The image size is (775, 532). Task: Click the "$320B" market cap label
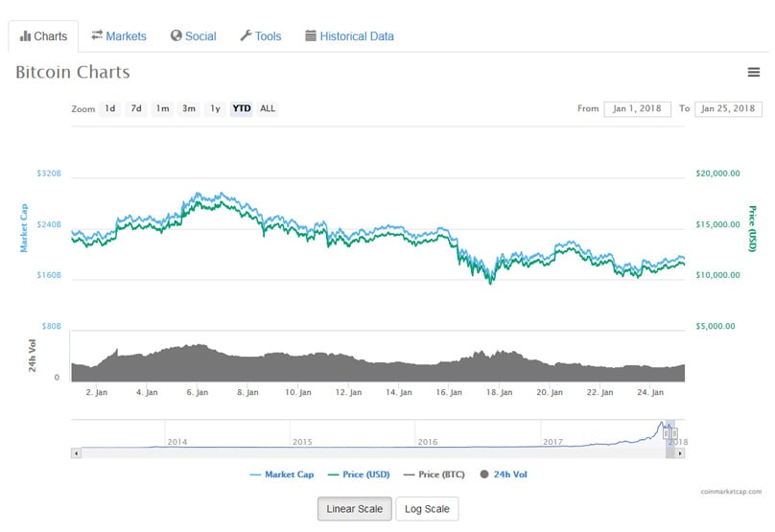pos(49,173)
